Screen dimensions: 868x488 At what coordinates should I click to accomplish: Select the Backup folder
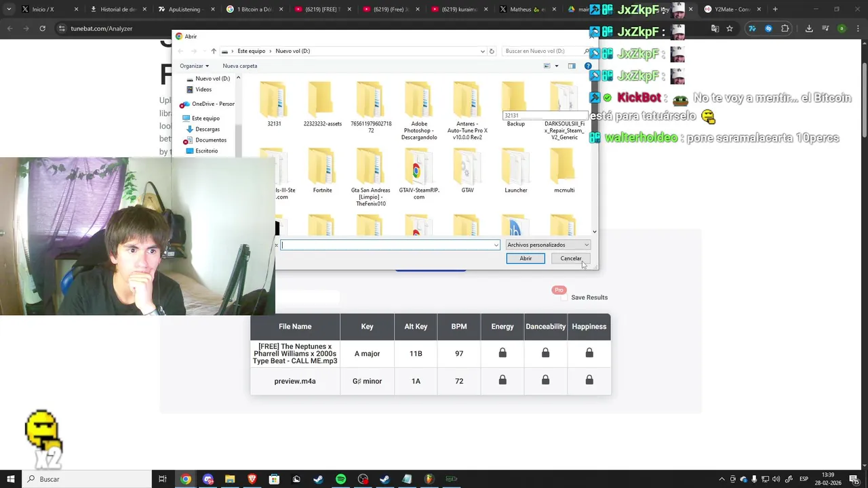[515, 104]
